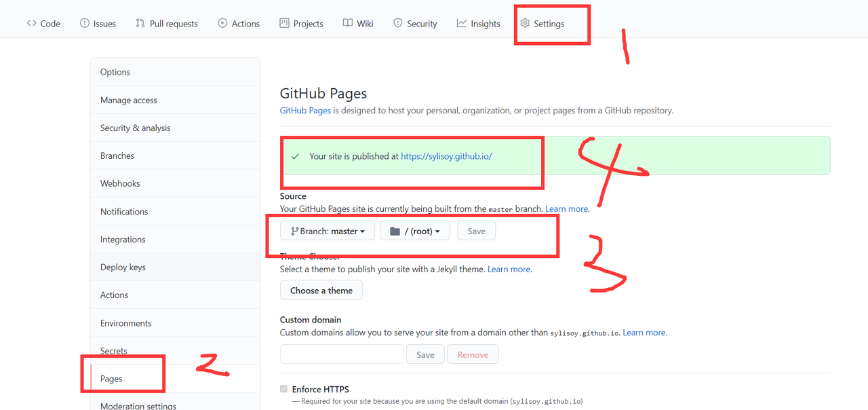Go to Pull requests tab
Image resolution: width=868 pixels, height=410 pixels.
coord(166,23)
